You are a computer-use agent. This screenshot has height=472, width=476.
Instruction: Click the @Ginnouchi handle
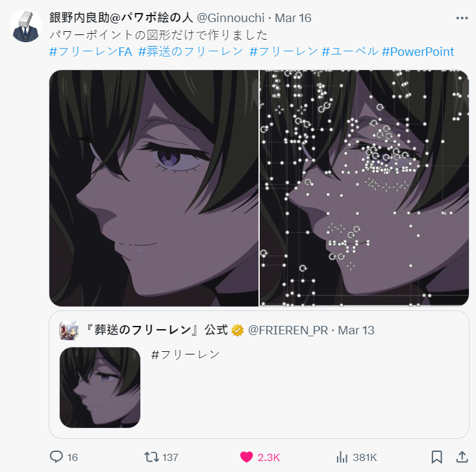(231, 18)
